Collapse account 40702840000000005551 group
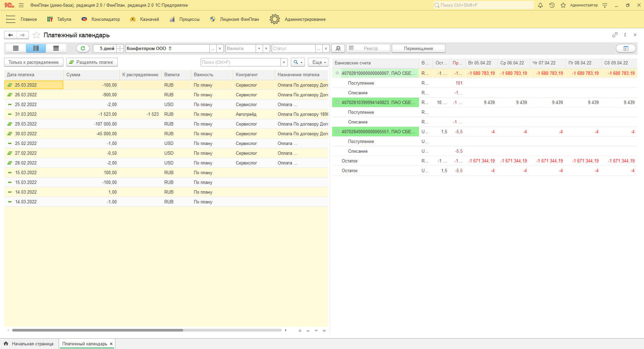The height and width of the screenshot is (349, 644). click(337, 132)
